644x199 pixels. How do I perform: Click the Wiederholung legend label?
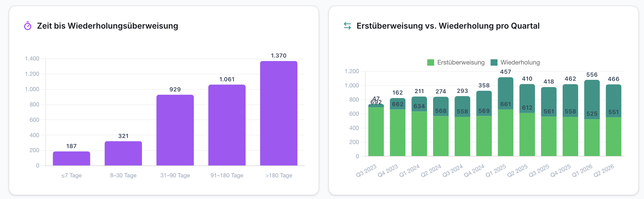pos(520,62)
